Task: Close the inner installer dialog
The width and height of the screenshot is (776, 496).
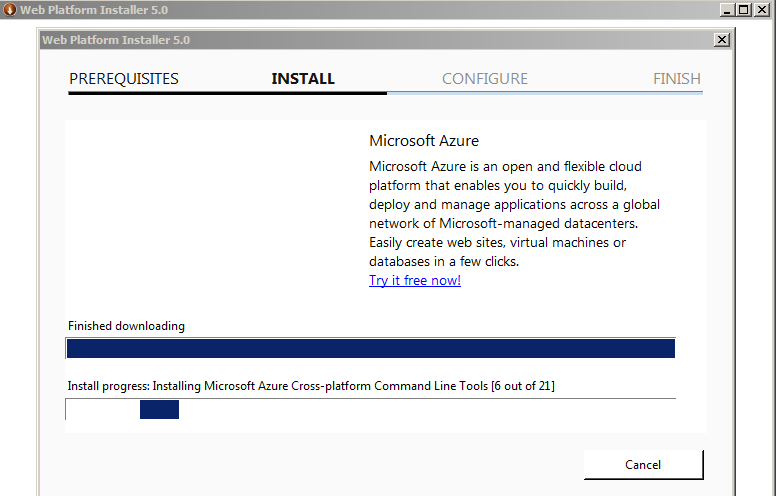Action: tap(722, 40)
